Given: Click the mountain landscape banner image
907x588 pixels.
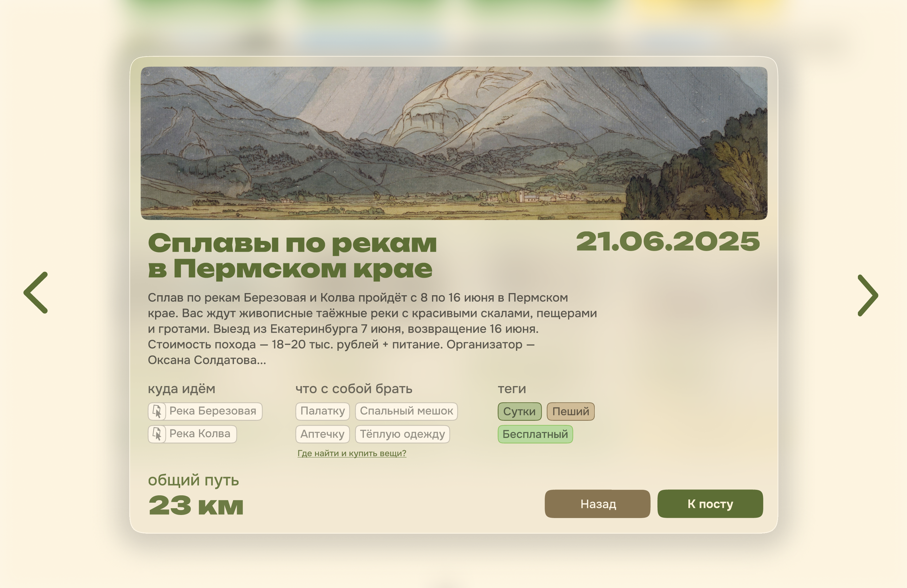Looking at the screenshot, I should click(453, 143).
